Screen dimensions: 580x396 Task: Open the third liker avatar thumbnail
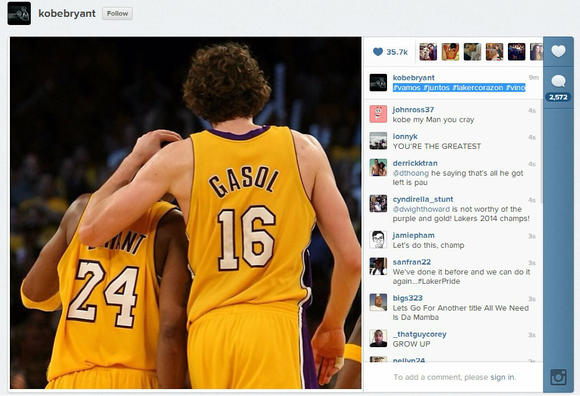tap(472, 51)
